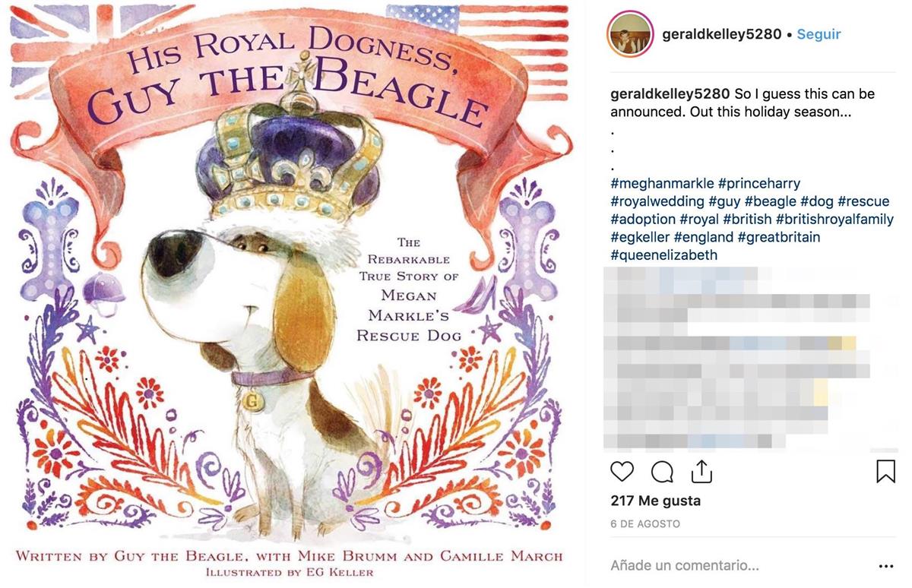Open comments via speech bubble icon

click(662, 472)
